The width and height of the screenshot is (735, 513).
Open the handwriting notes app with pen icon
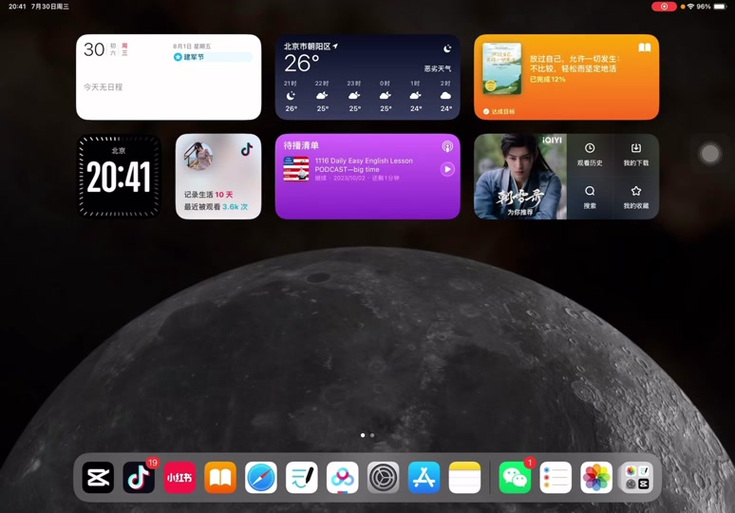[302, 477]
